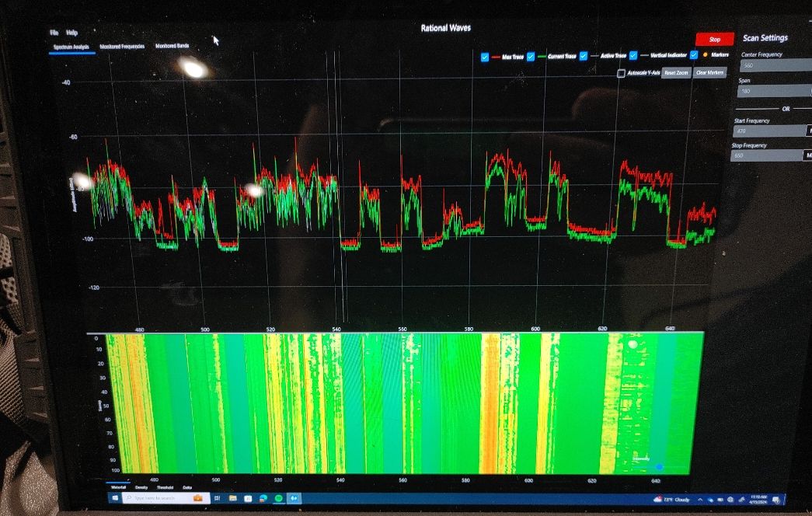Show hidden system tray icons chevron
The image size is (812, 516).
(700, 500)
